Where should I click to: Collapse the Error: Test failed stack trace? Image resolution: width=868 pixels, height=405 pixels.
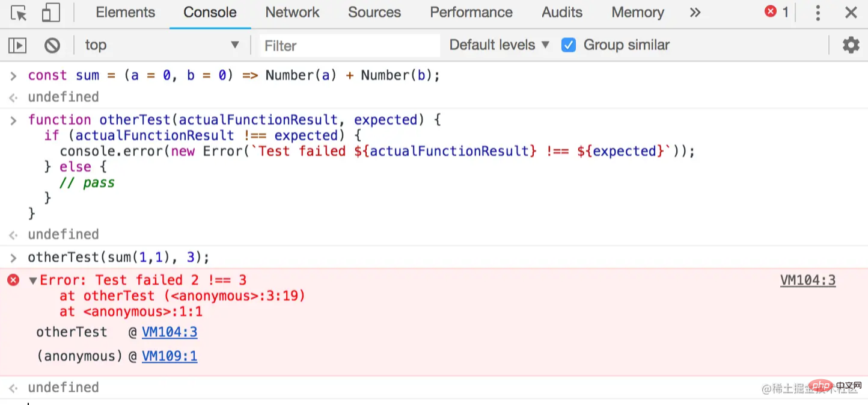click(x=33, y=280)
